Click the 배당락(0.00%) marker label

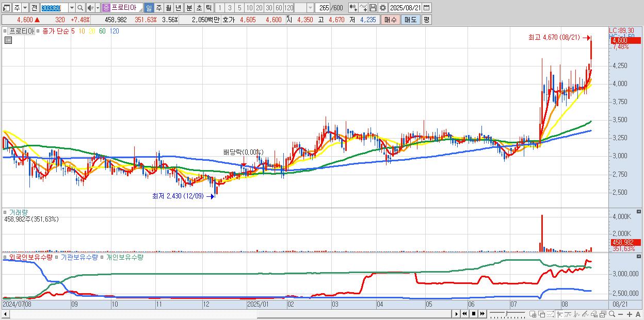tap(243, 152)
